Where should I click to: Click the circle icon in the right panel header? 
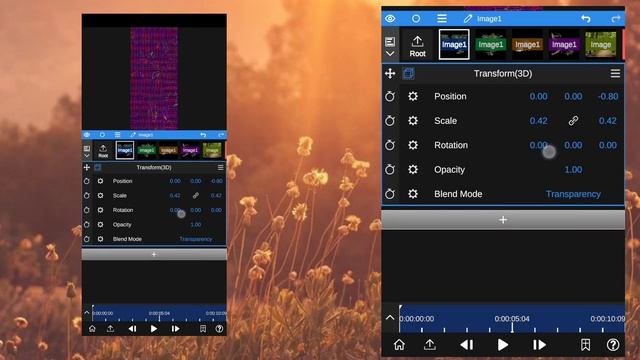click(416, 18)
